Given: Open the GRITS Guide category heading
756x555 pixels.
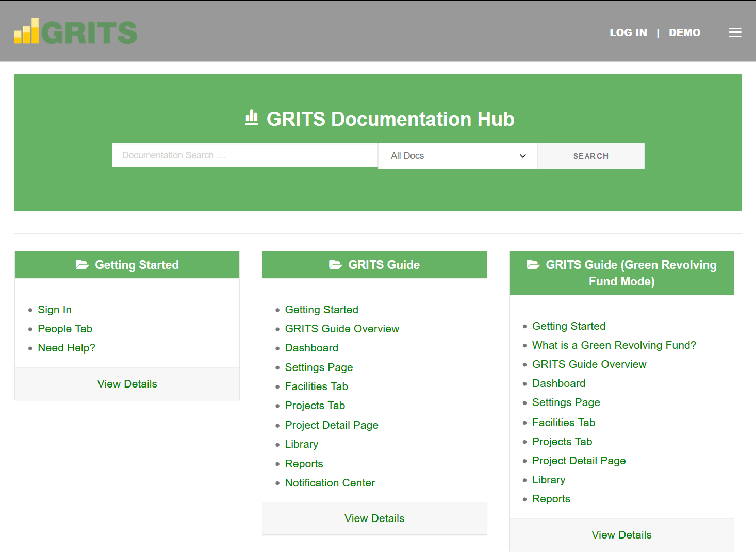Looking at the screenshot, I should pos(384,265).
